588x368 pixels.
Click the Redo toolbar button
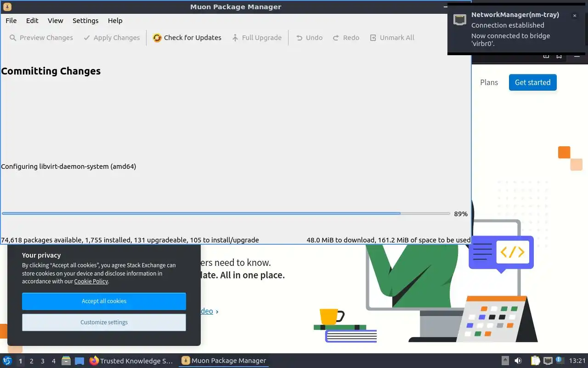click(346, 38)
